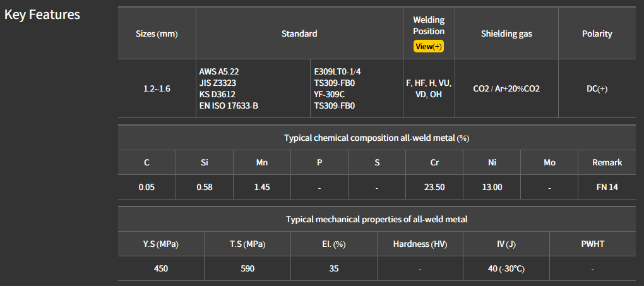644x286 pixels.
Task: Select the 590 tensile strength value
Action: [x=247, y=268]
